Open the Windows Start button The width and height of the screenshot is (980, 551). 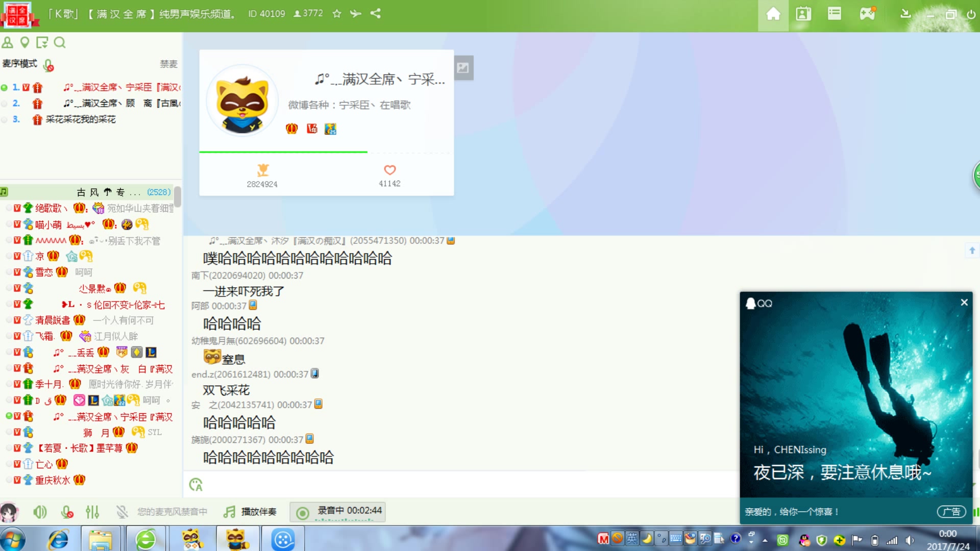(x=12, y=539)
